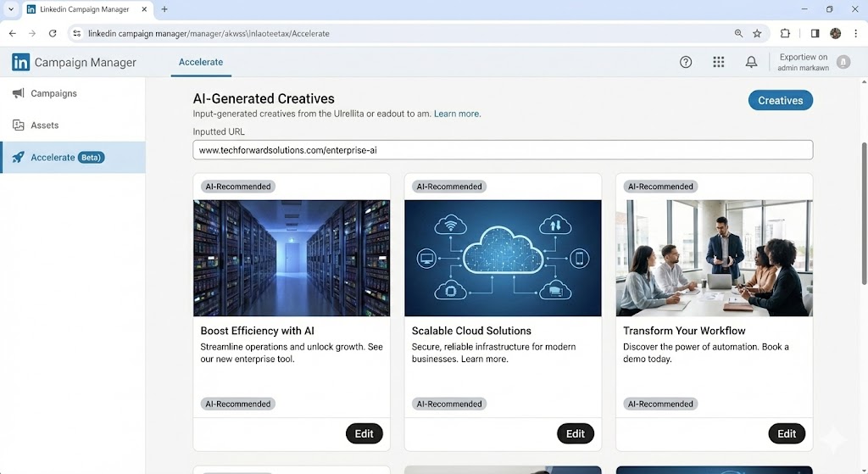Select the cloud network thumbnail image
This screenshot has width=868, height=474.
tap(503, 258)
